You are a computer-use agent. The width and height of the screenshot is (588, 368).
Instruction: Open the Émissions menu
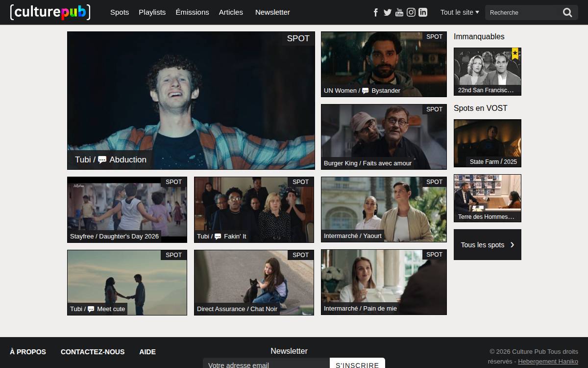[x=193, y=12]
